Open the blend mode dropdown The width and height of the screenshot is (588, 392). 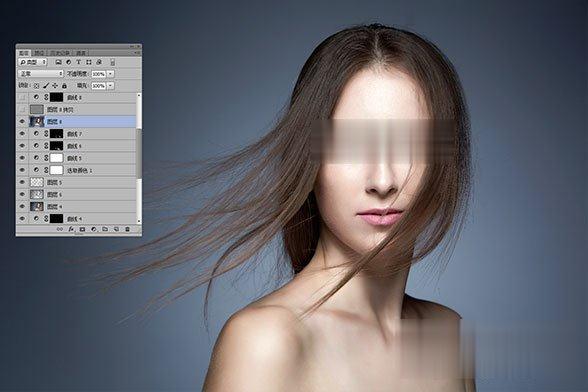pos(41,74)
